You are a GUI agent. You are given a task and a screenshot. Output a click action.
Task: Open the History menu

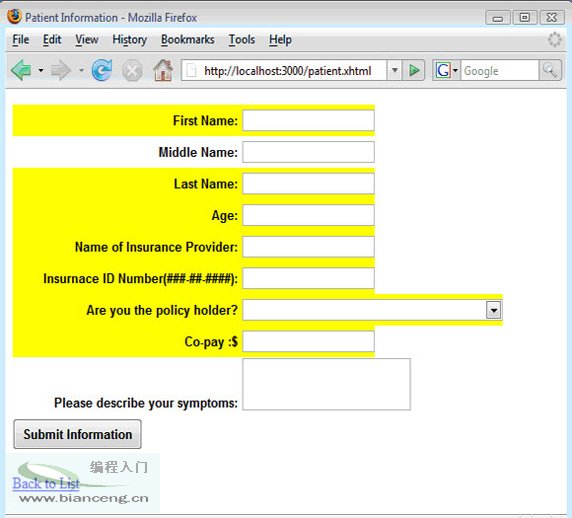[x=130, y=39]
